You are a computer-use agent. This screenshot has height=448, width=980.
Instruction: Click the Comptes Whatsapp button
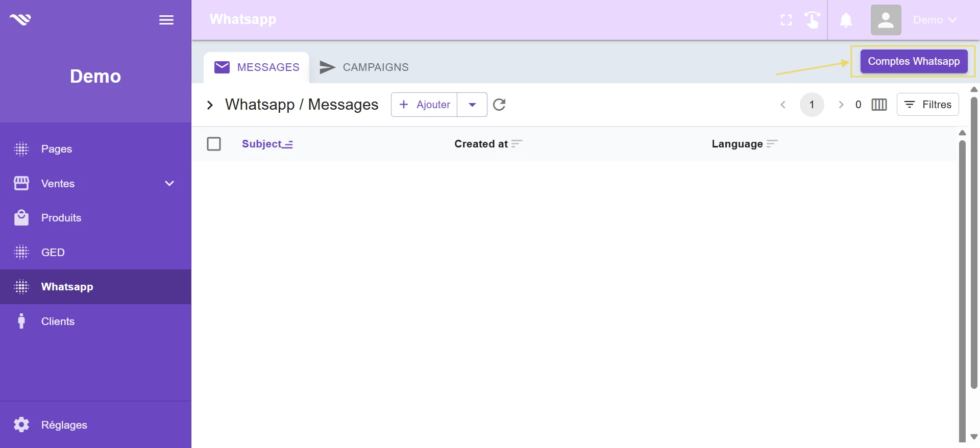[x=914, y=61]
